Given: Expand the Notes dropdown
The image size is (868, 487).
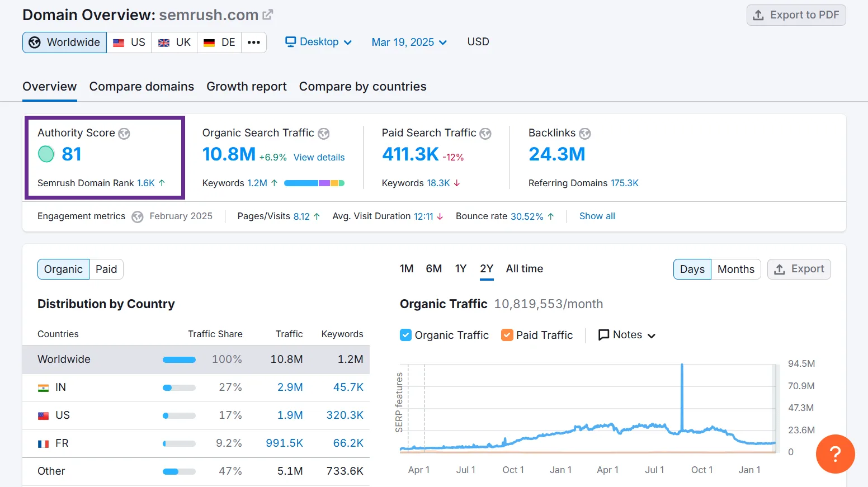Looking at the screenshot, I should 627,335.
